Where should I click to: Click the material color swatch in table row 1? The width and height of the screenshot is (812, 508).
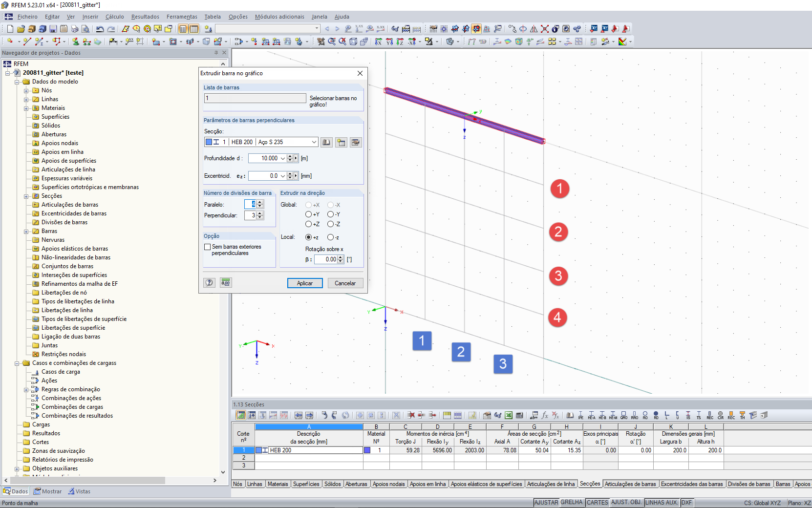pos(367,450)
